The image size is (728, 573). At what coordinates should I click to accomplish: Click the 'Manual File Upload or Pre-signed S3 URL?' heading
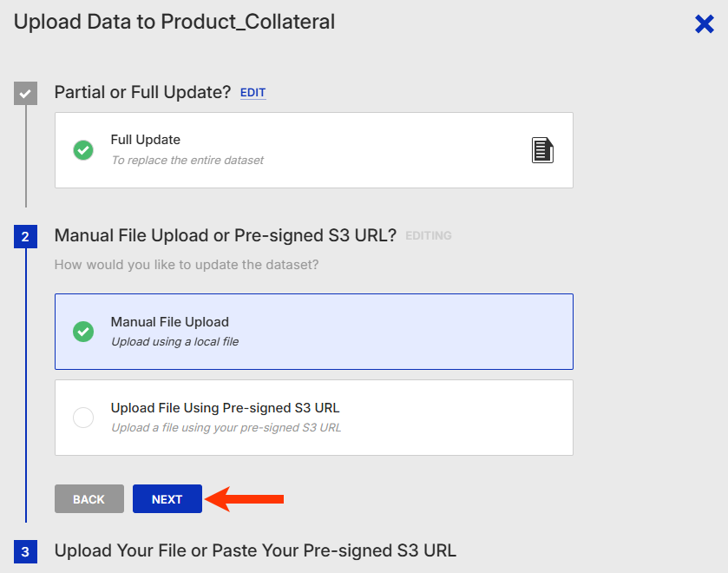[225, 235]
